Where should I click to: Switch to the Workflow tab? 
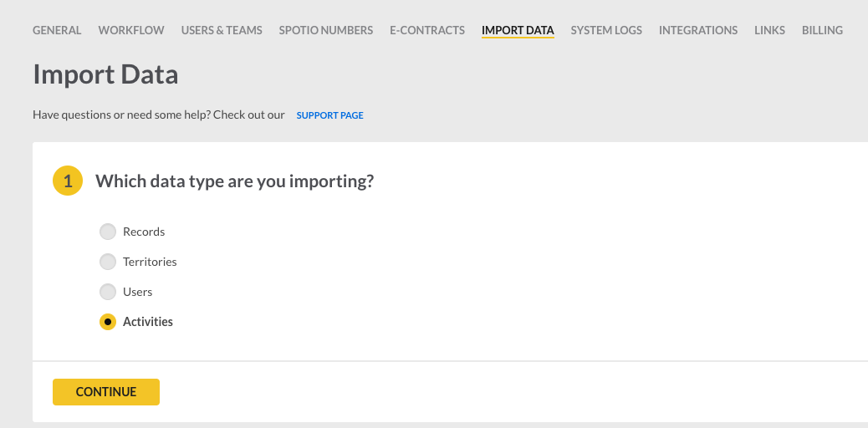(x=131, y=30)
